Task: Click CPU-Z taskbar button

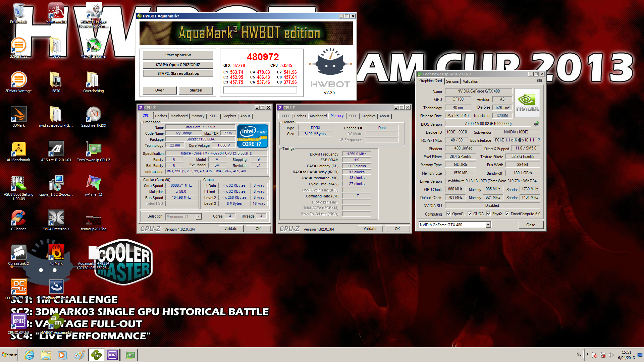Action: (112, 355)
